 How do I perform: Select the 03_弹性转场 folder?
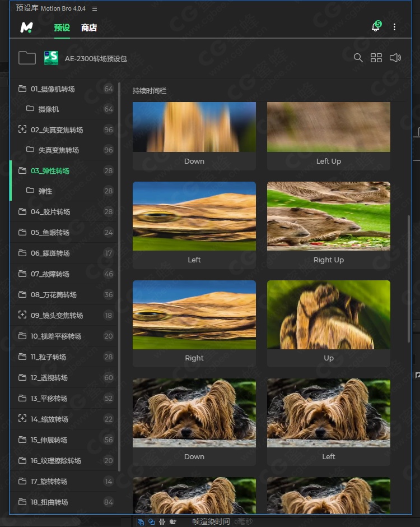coord(64,171)
